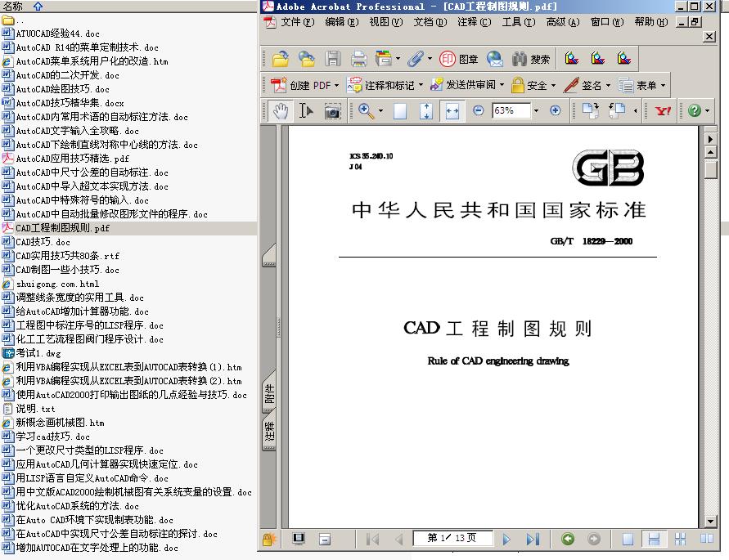Viewport: 729px width, 560px height.
Task: Click the last colorful plugin icon in top toolbar
Action: 624,59
